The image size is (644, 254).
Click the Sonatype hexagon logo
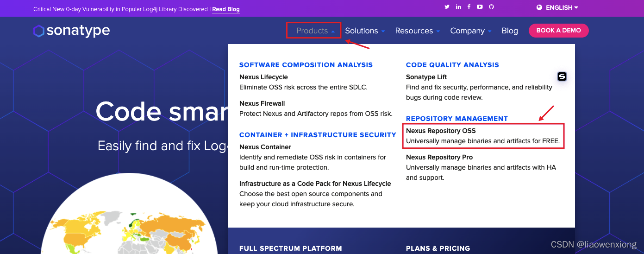[x=39, y=31]
